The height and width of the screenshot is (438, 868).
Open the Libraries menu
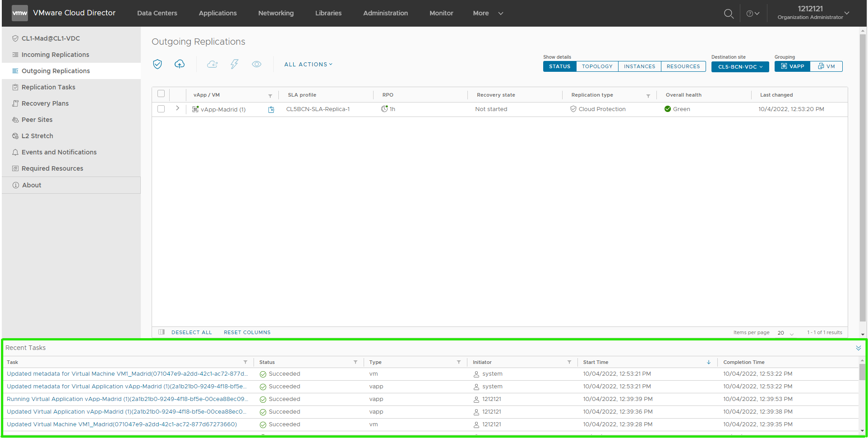click(328, 13)
